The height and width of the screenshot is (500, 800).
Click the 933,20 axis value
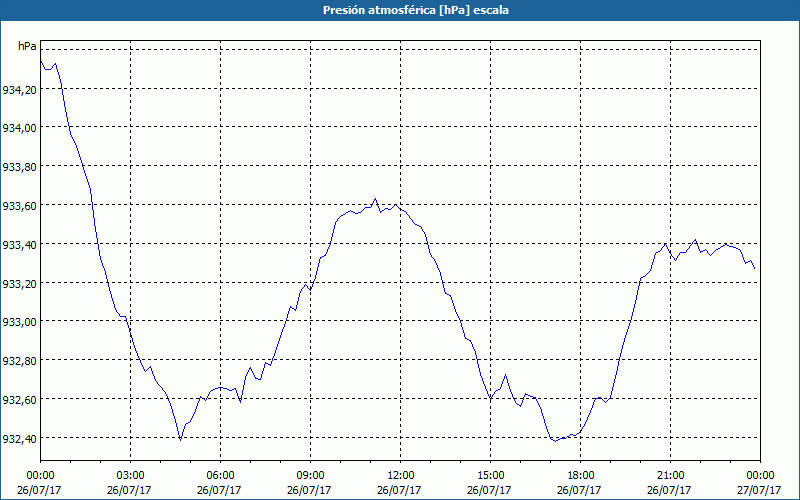click(x=19, y=284)
